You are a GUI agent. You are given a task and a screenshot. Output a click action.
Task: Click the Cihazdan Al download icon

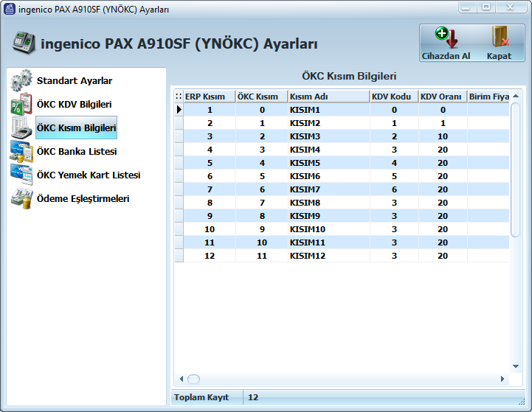point(446,38)
